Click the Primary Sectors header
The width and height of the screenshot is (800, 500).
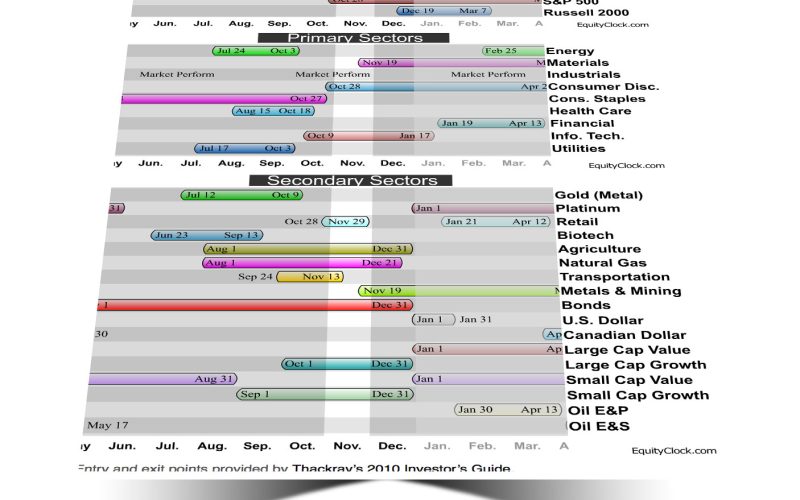pyautogui.click(x=340, y=38)
